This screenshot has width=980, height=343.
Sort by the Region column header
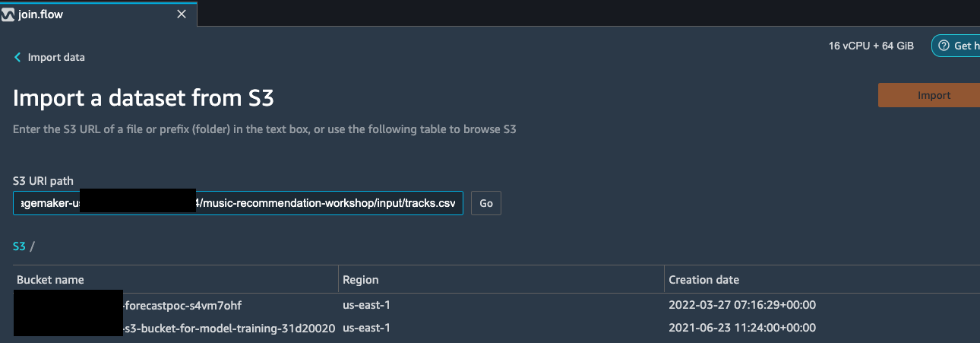coord(361,280)
